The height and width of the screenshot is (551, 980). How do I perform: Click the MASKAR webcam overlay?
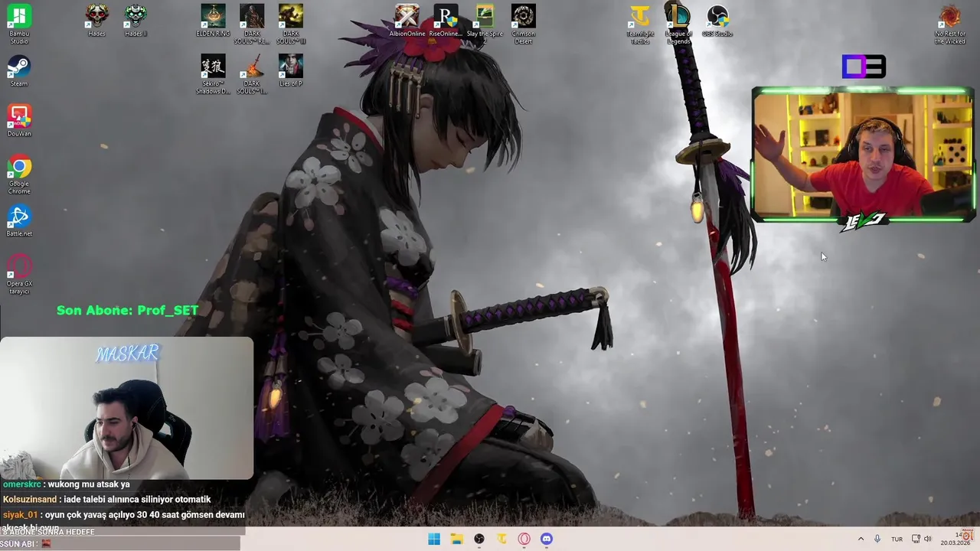pyautogui.click(x=126, y=408)
